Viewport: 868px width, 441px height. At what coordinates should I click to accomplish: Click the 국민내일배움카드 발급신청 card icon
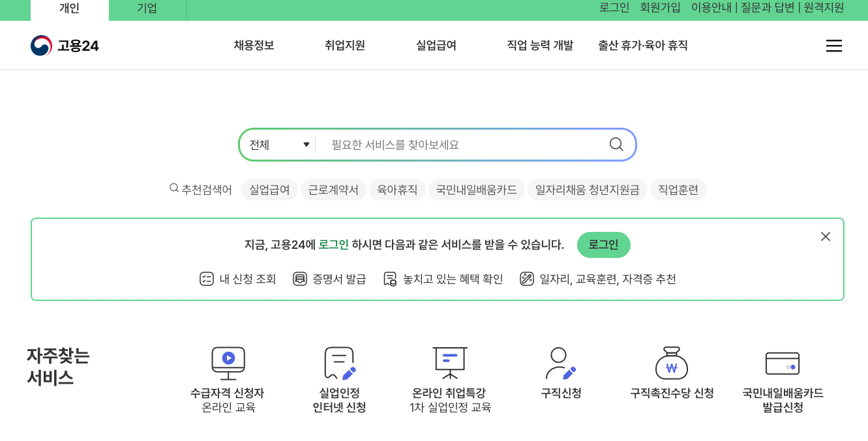[x=783, y=363]
